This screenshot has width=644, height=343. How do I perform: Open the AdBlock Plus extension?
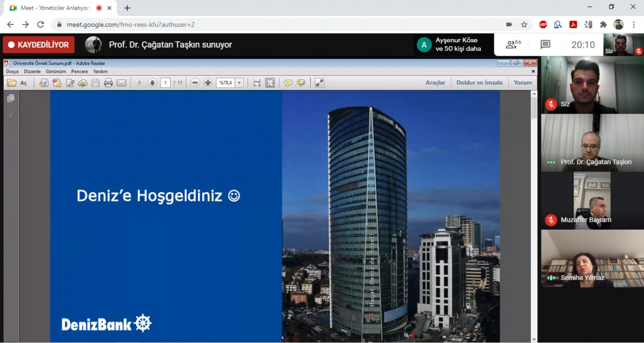543,24
